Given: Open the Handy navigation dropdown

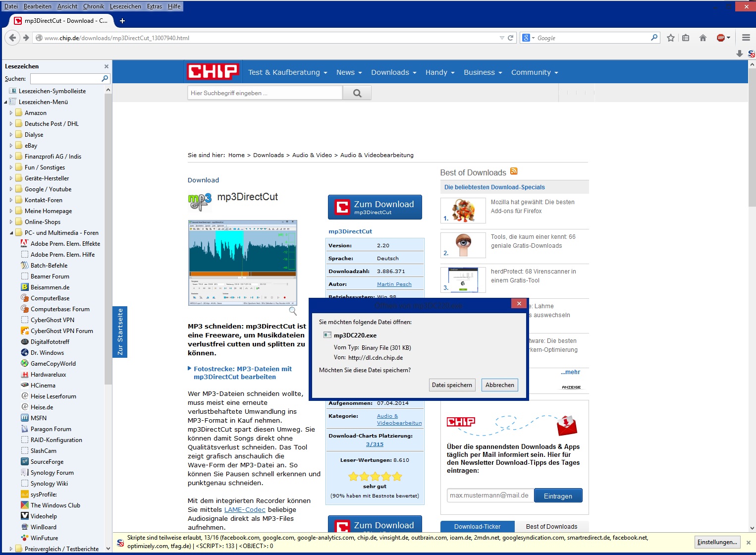Looking at the screenshot, I should [440, 72].
